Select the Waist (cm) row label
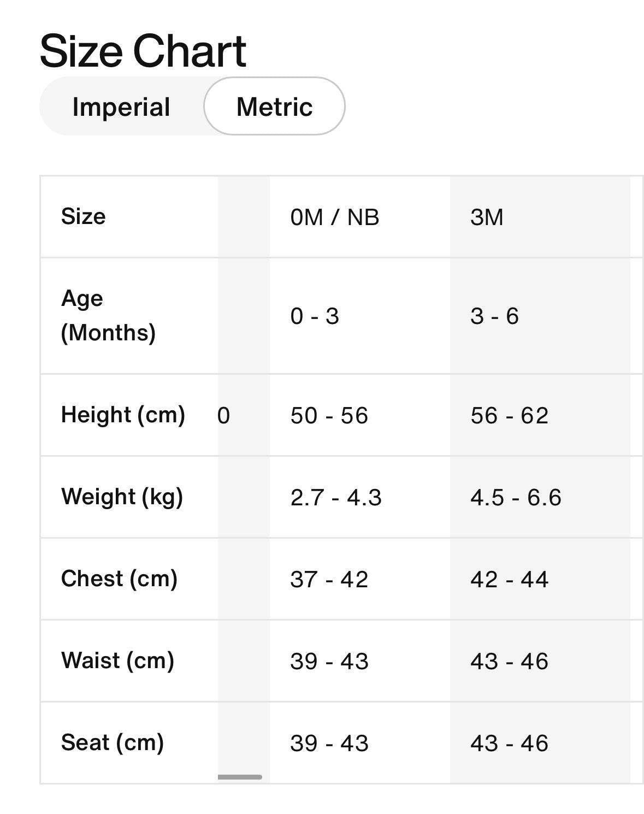 pos(119,661)
